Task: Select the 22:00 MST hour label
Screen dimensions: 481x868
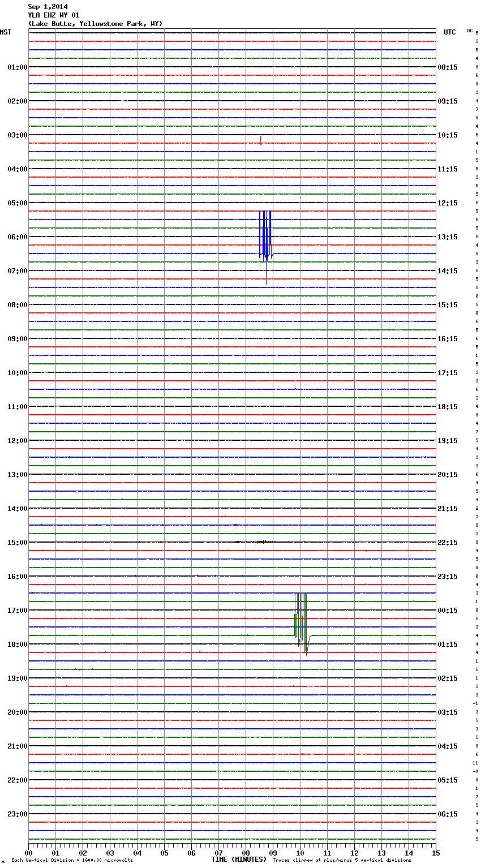Action: coord(18,780)
